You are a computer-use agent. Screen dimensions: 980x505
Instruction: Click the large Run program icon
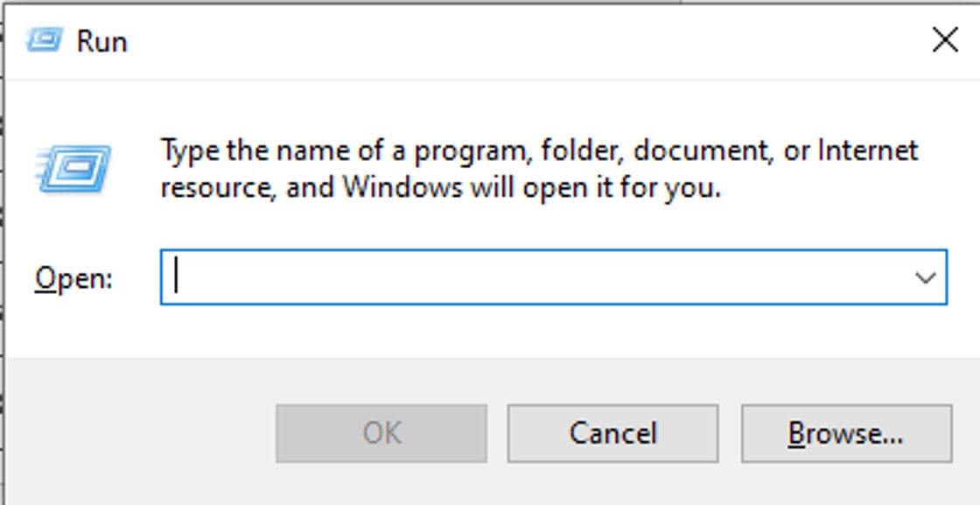[75, 168]
